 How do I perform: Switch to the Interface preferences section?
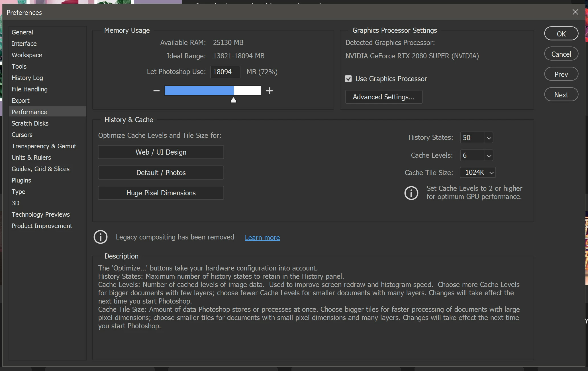click(24, 44)
